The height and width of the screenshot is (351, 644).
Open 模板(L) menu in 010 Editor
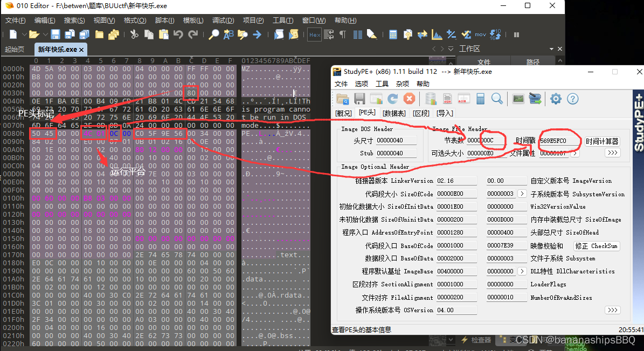193,20
